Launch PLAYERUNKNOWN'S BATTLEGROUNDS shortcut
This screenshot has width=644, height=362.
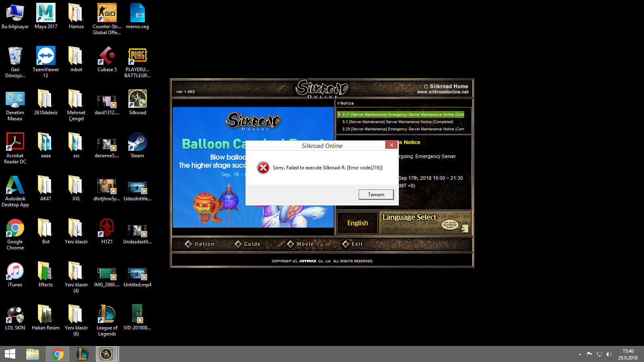tap(137, 62)
